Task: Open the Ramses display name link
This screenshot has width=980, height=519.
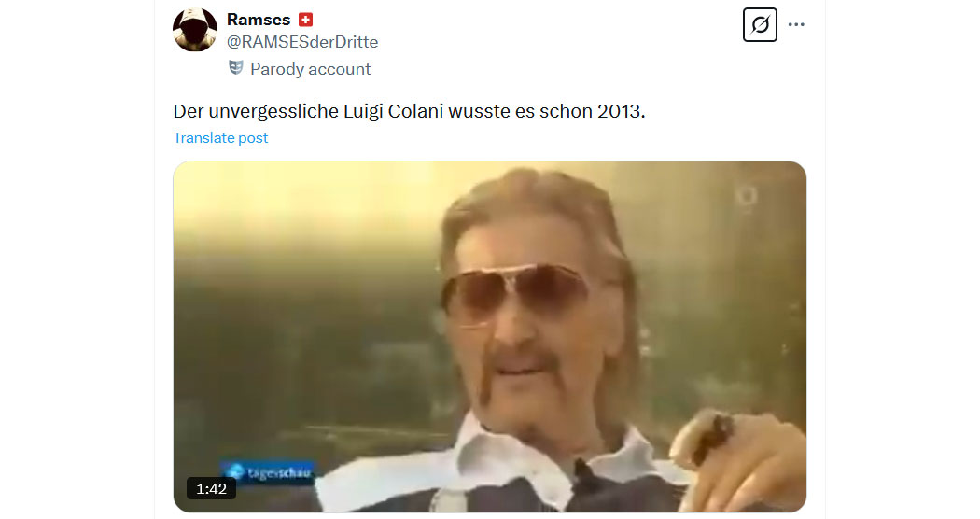Action: pyautogui.click(x=259, y=20)
